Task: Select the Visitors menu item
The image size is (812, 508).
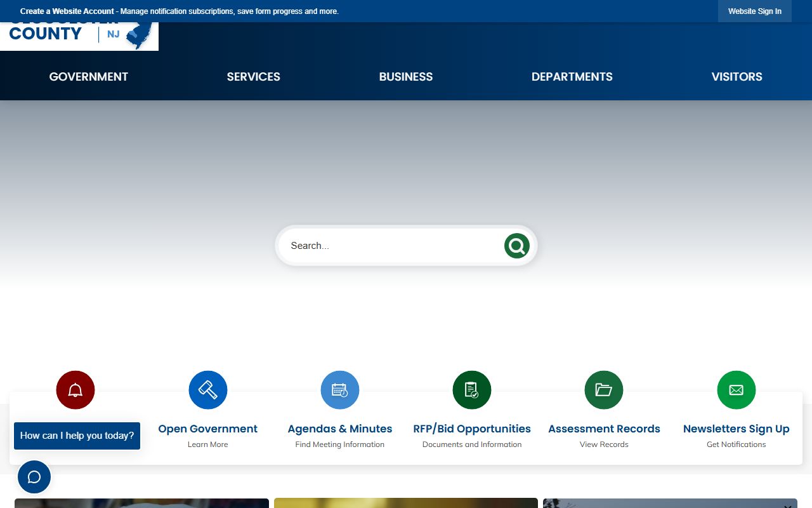Action: click(737, 77)
